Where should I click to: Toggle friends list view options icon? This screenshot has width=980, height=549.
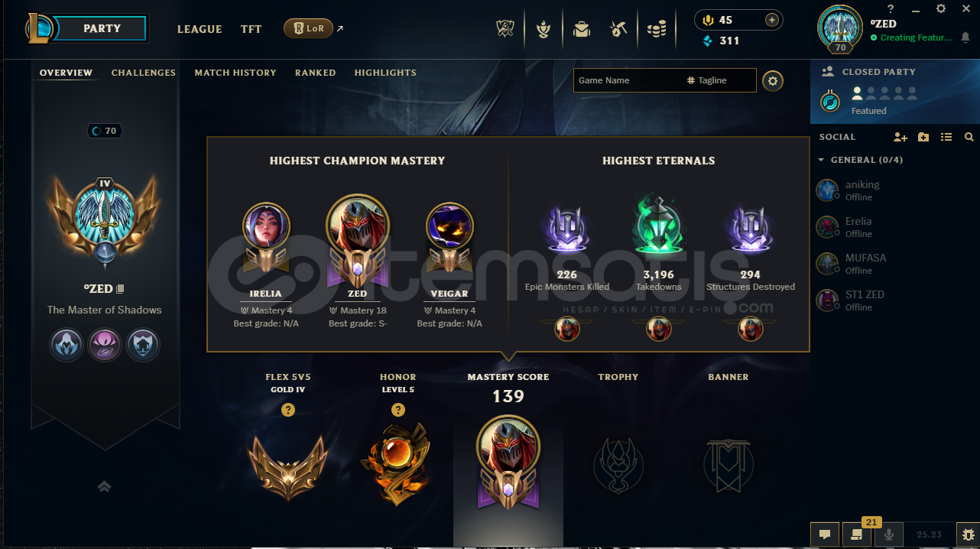click(x=946, y=137)
